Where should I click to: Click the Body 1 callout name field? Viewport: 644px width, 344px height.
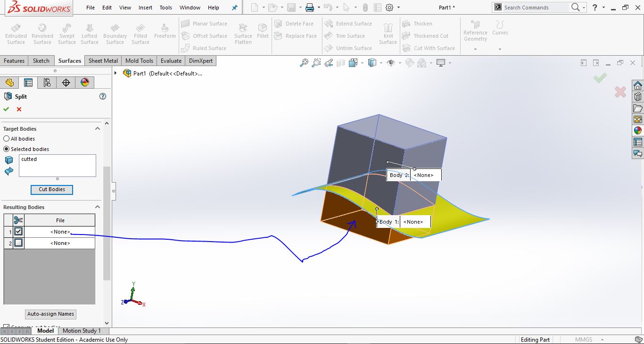coord(415,222)
